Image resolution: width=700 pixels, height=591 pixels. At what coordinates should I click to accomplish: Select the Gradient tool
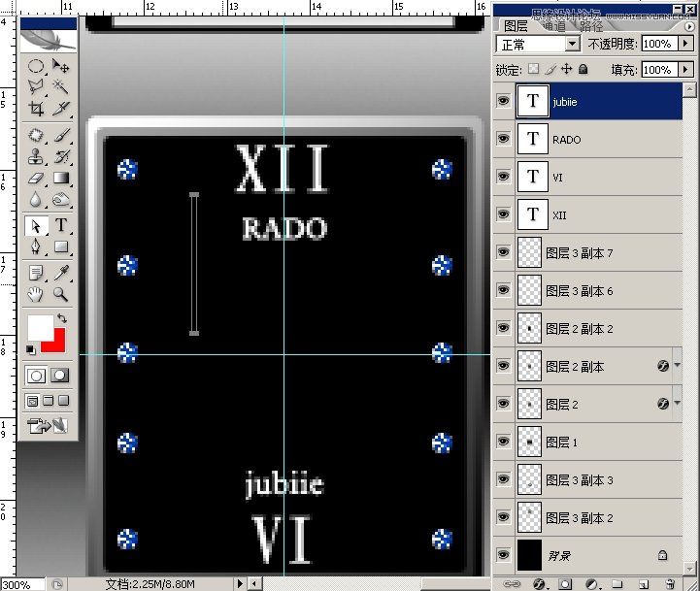tap(61, 179)
